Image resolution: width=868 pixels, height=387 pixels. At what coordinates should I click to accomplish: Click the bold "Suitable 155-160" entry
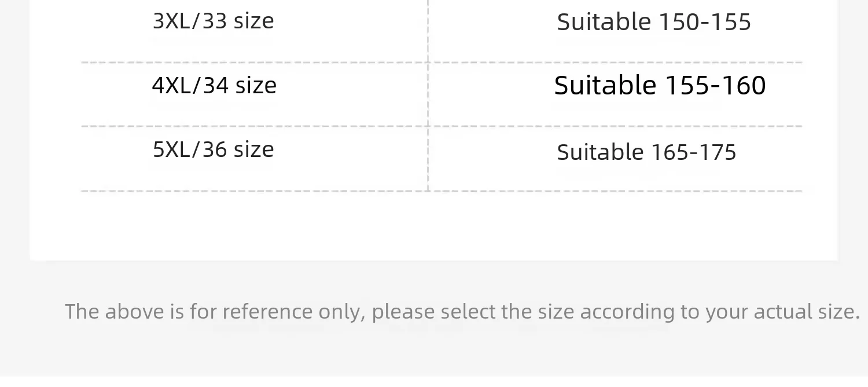(660, 86)
